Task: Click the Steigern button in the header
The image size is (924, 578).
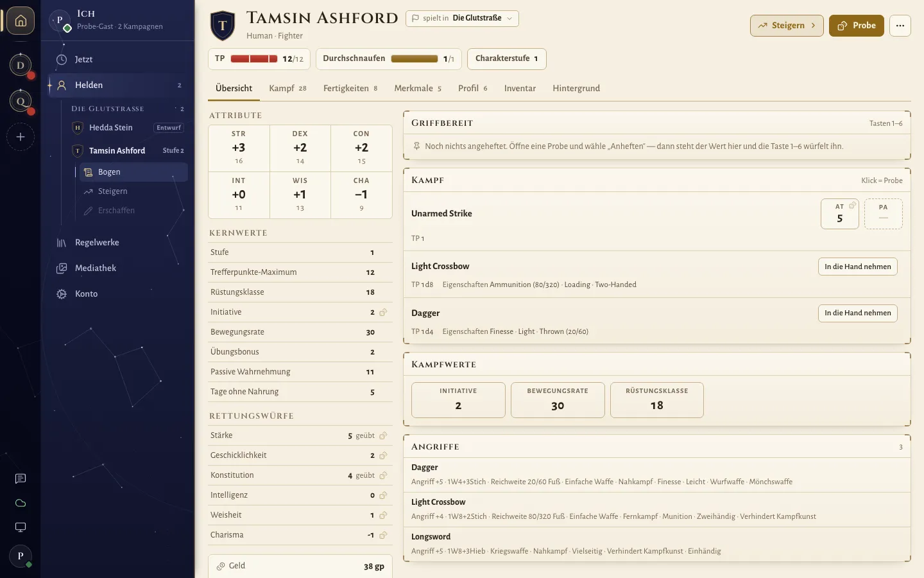Action: 787,26
